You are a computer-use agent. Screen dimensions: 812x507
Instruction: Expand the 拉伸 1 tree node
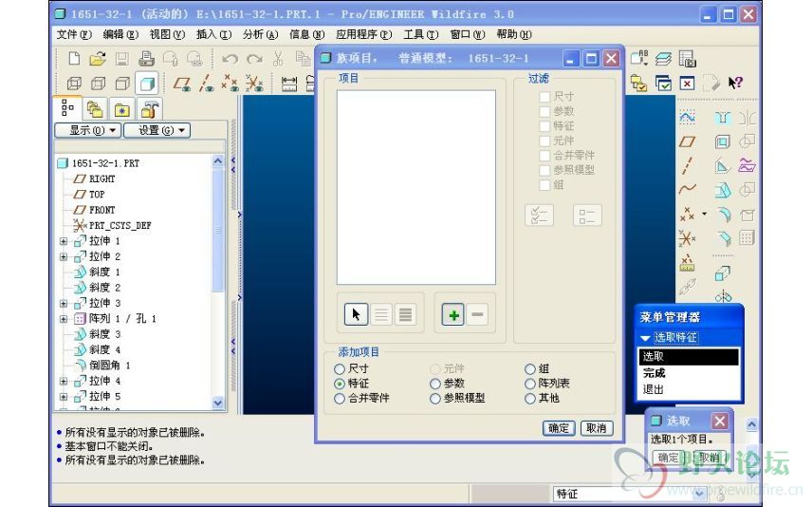64,241
